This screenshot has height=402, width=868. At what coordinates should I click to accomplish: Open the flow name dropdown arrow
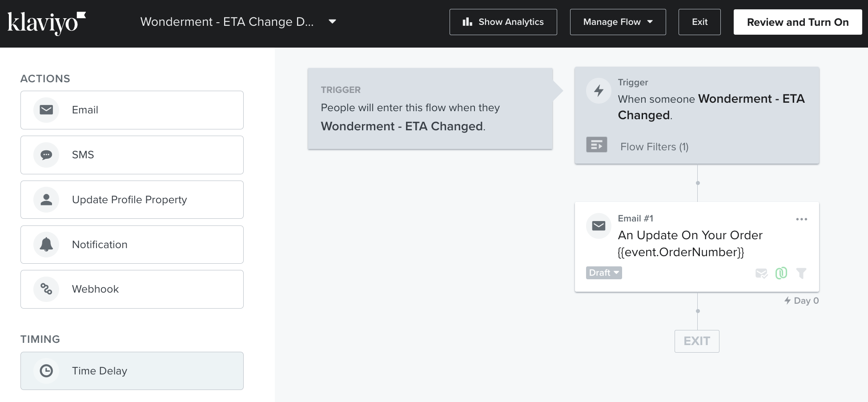[x=332, y=21]
